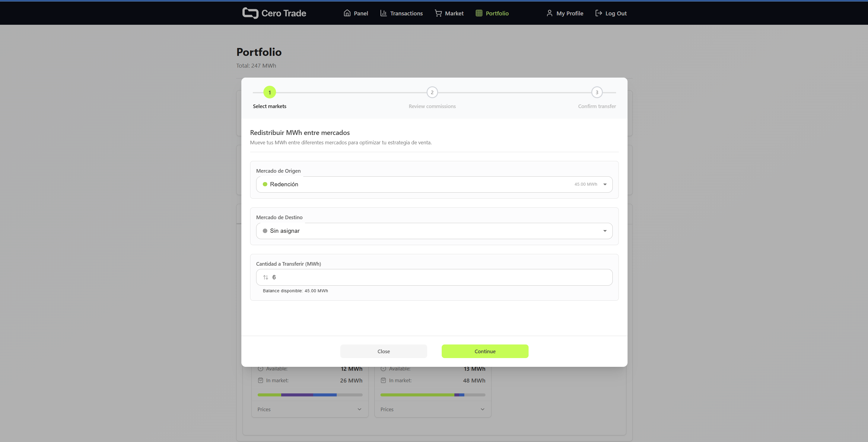Click the Log Out arrow icon
Image resolution: width=868 pixels, height=442 pixels.
(x=599, y=13)
